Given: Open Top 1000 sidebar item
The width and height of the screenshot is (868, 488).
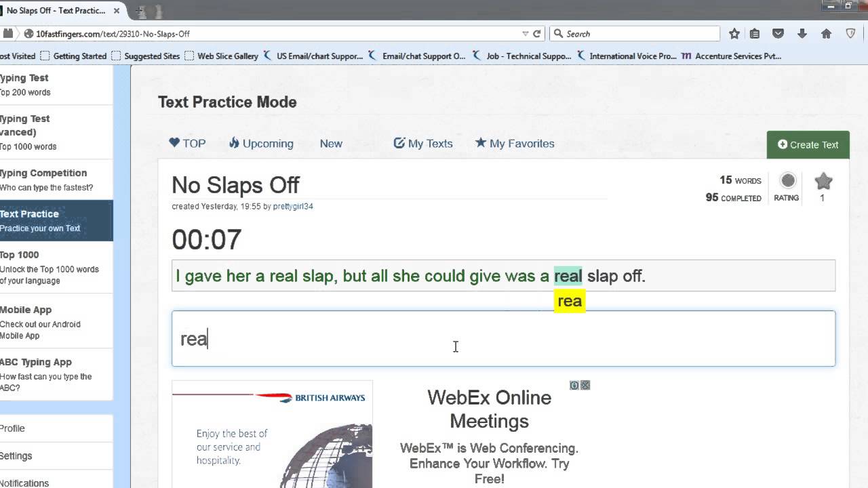Looking at the screenshot, I should click(56, 267).
